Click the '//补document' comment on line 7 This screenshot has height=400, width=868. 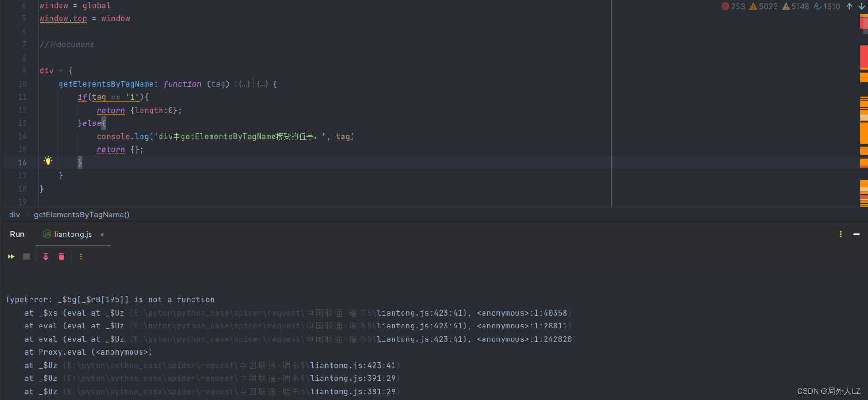coord(67,45)
